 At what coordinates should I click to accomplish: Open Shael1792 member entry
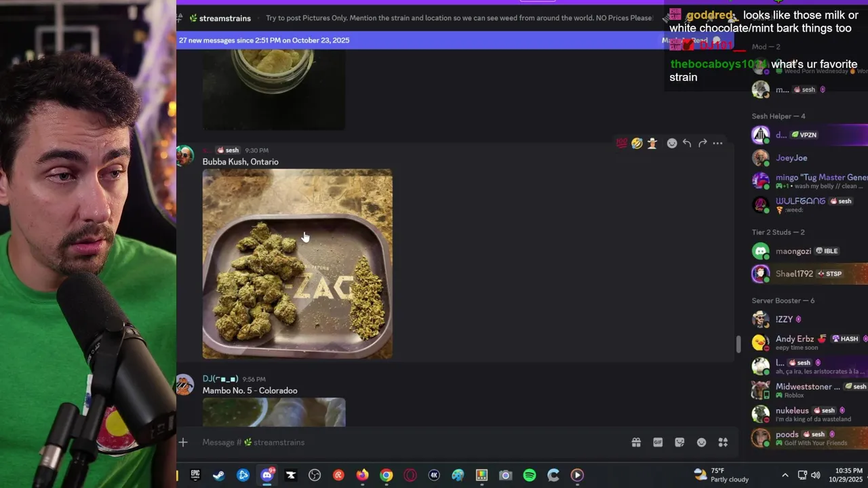click(x=808, y=274)
